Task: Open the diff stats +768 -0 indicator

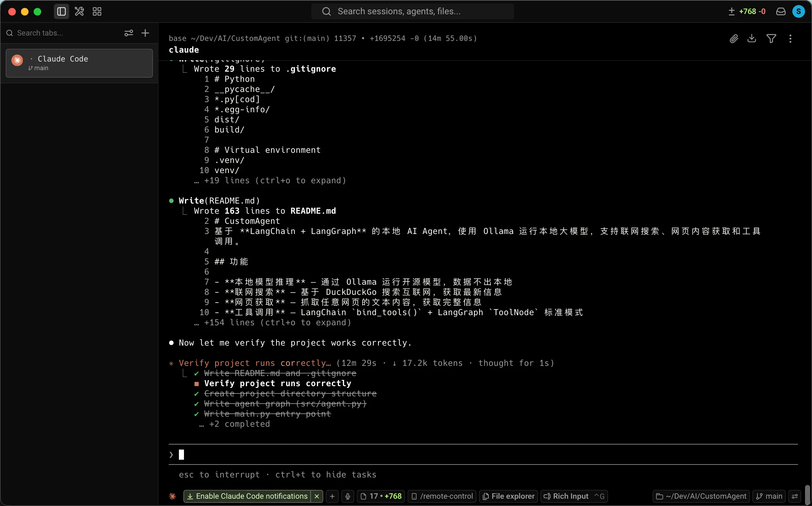Action: tap(747, 11)
